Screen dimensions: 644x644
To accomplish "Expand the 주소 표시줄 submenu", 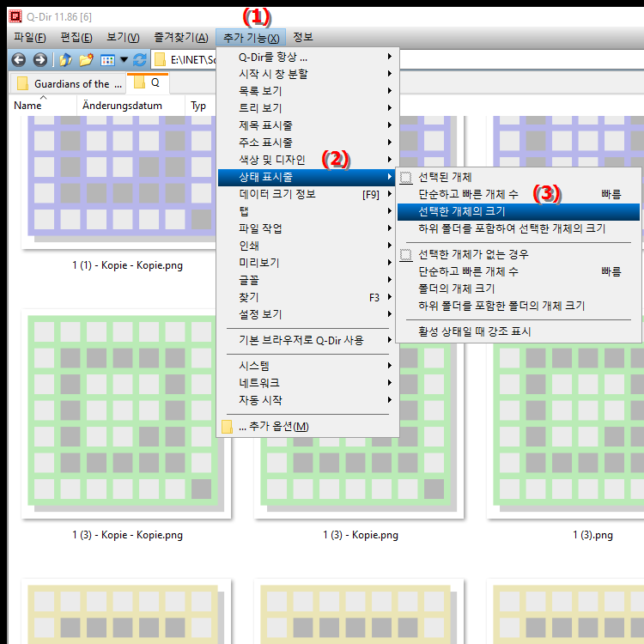I will coord(308,143).
